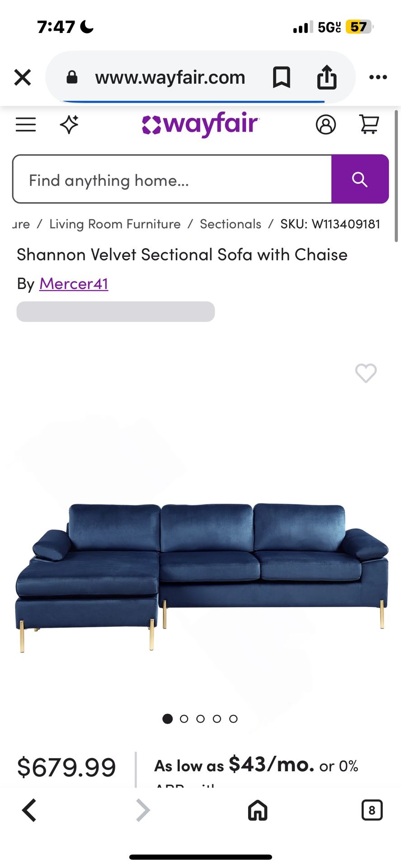The width and height of the screenshot is (401, 868).
Task: Select the first image carousel dot
Action: pyautogui.click(x=167, y=719)
